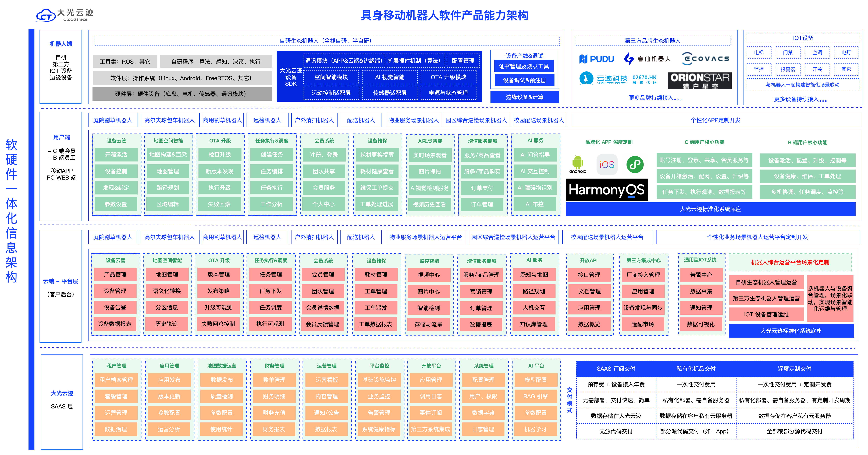Click the SAAS 订阅交付 column header
Screen dimensions: 868x455
616,369
